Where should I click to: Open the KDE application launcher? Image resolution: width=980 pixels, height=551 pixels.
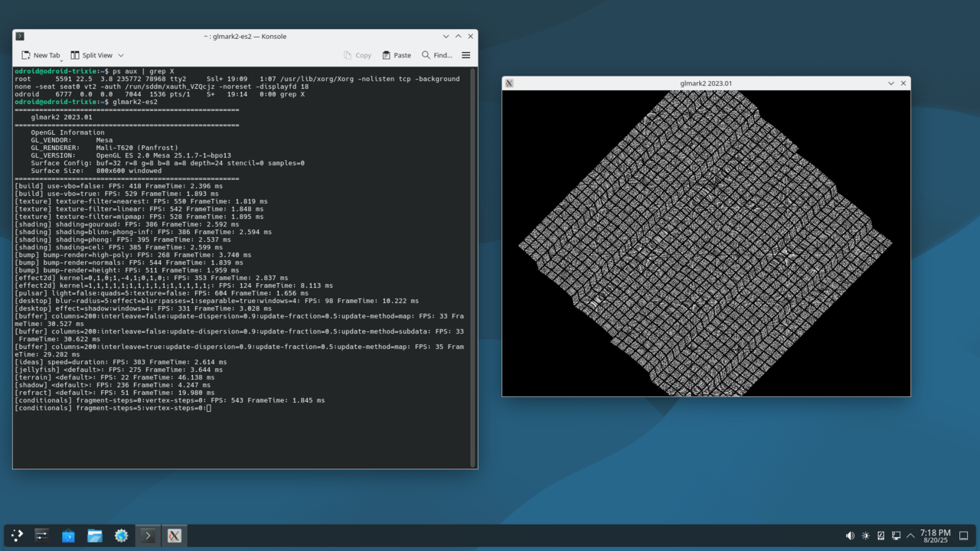click(x=17, y=536)
